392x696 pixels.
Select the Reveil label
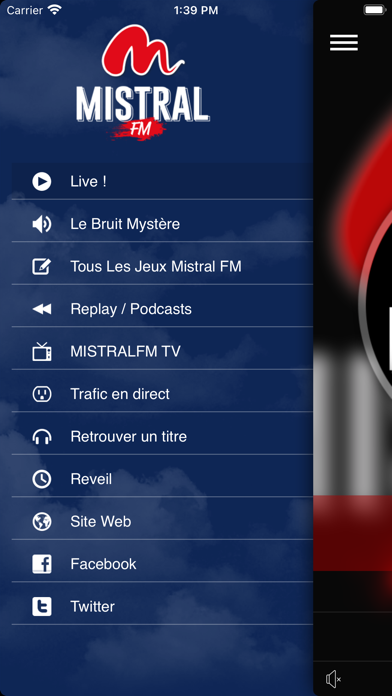91,479
